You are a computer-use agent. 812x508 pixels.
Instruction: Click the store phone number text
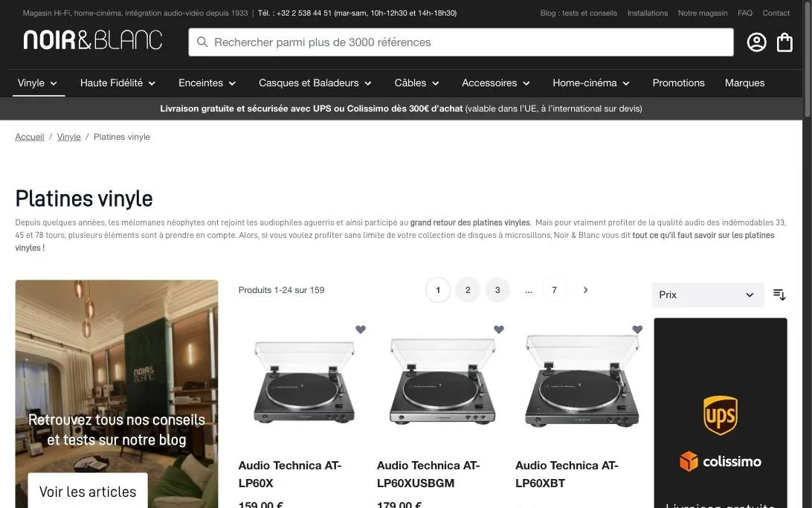pyautogui.click(x=358, y=13)
